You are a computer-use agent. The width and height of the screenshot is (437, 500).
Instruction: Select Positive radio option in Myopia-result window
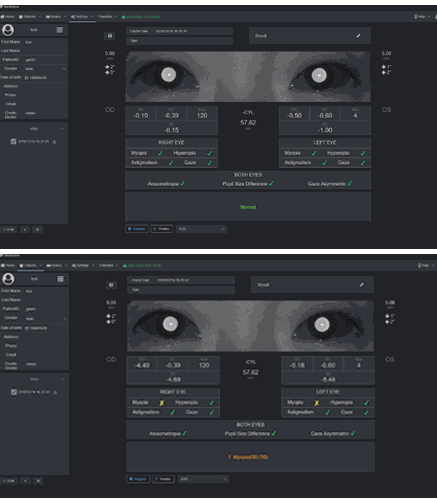tap(163, 479)
